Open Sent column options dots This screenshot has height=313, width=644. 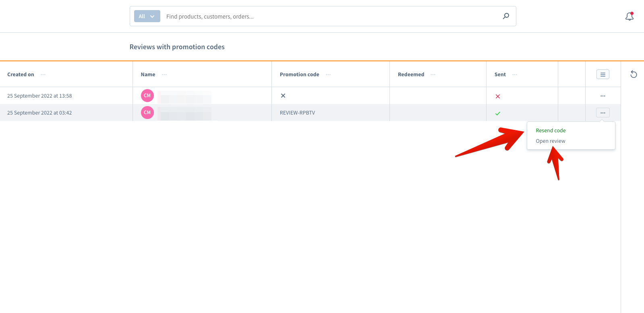(x=515, y=75)
